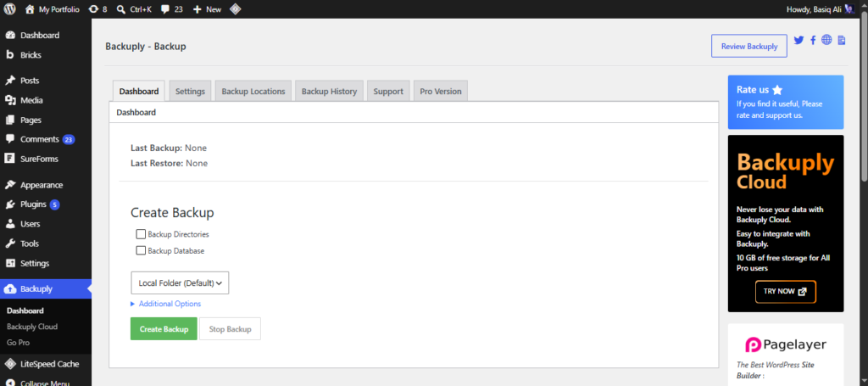Switch to the Backup History tab

[329, 92]
